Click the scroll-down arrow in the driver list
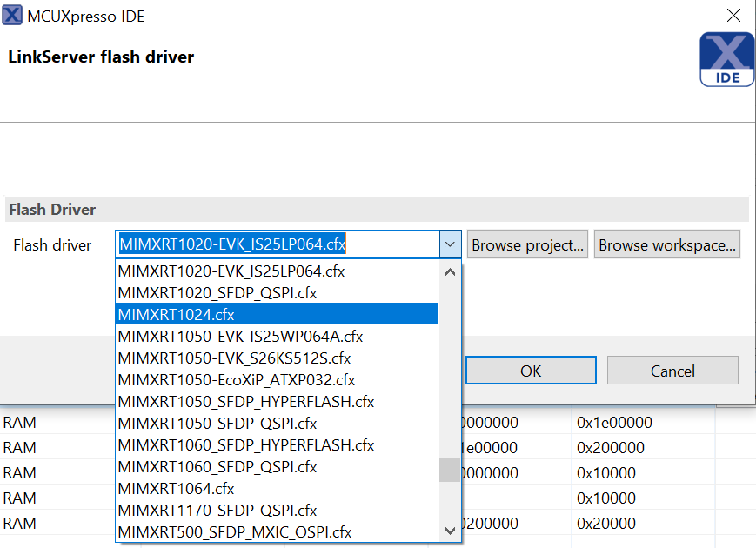The image size is (756, 548). coord(450,530)
